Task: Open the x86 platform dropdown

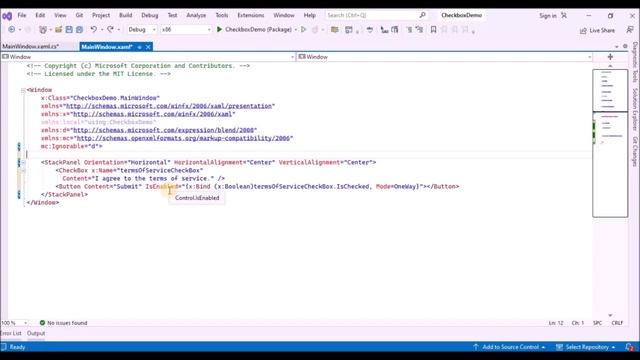Action: 186,30
